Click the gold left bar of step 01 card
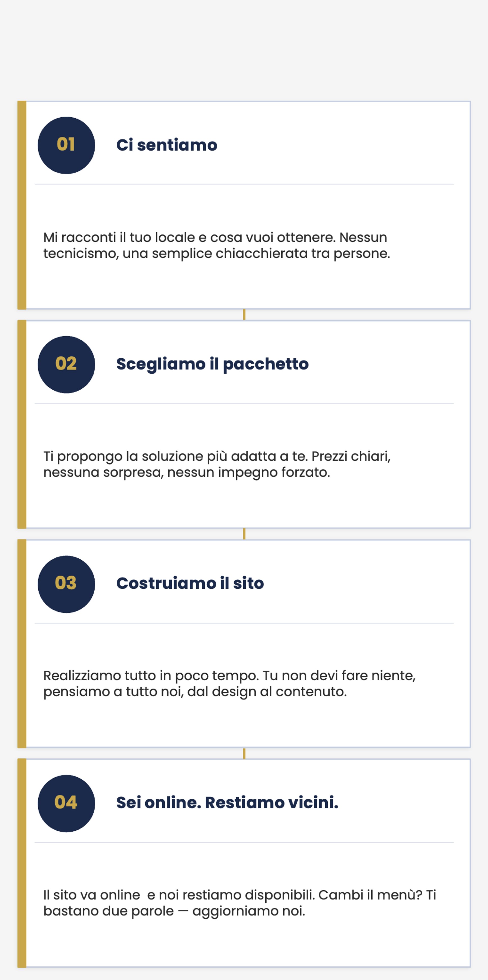488x980 pixels. (x=22, y=206)
